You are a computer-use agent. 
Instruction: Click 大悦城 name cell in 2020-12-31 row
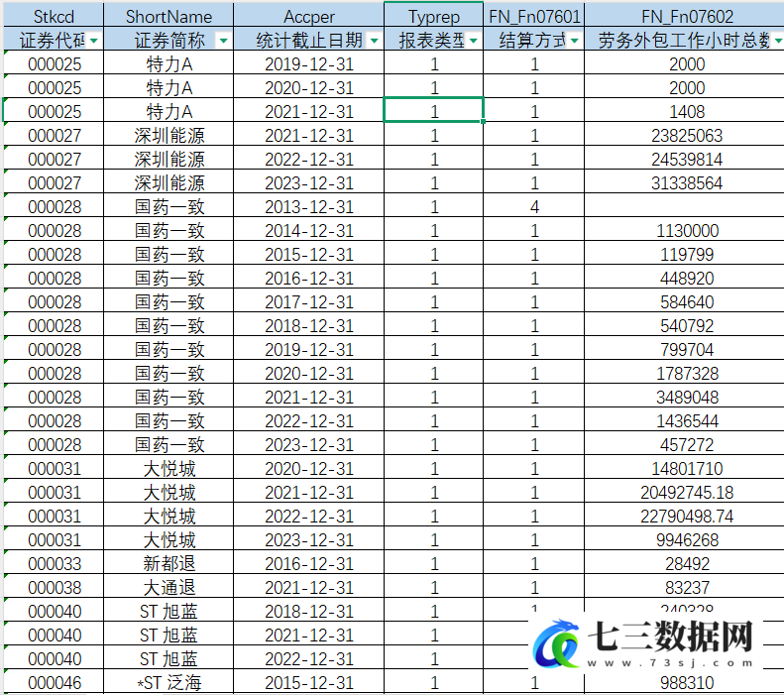pyautogui.click(x=168, y=469)
